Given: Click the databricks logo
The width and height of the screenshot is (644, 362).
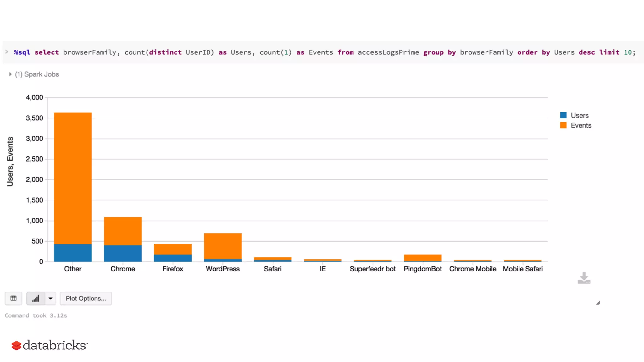Looking at the screenshot, I should 49,345.
